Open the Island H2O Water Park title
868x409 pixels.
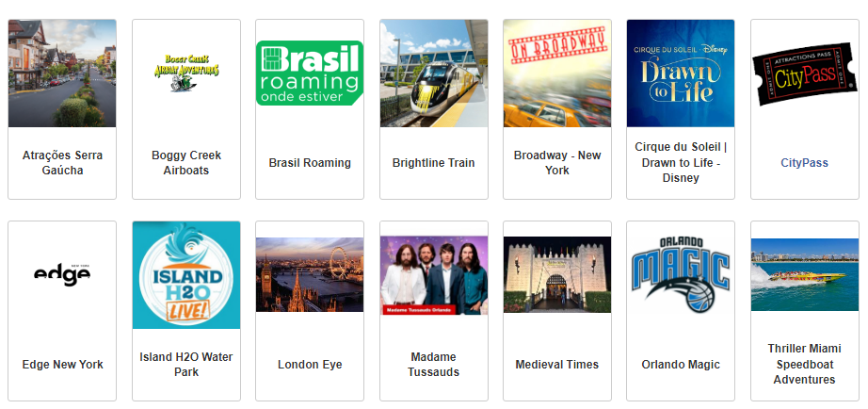coord(186,364)
